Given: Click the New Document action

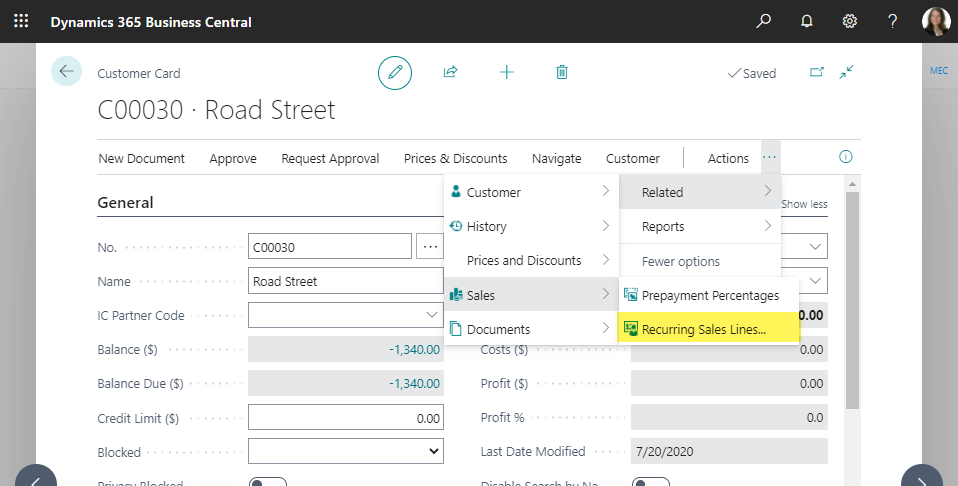Looking at the screenshot, I should [142, 158].
